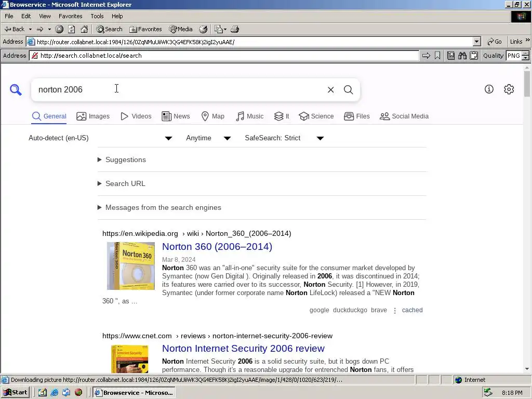Click the Go button

pos(495,42)
